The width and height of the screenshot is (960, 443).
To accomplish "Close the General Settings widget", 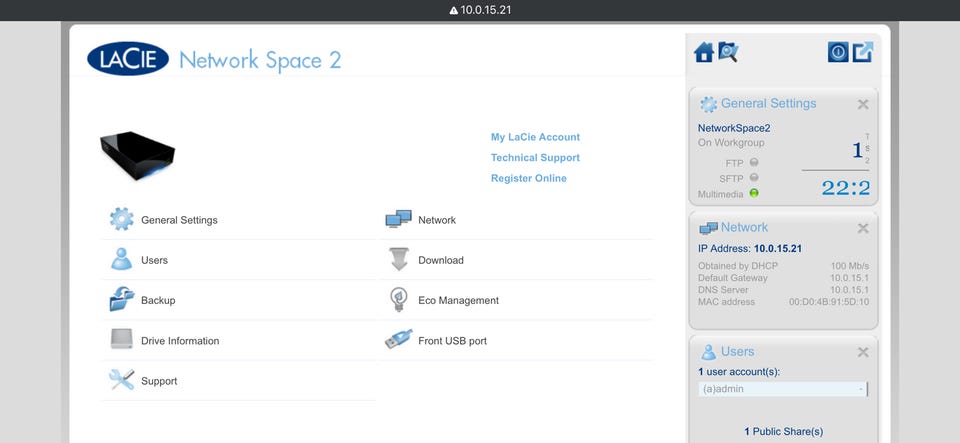I will [863, 105].
